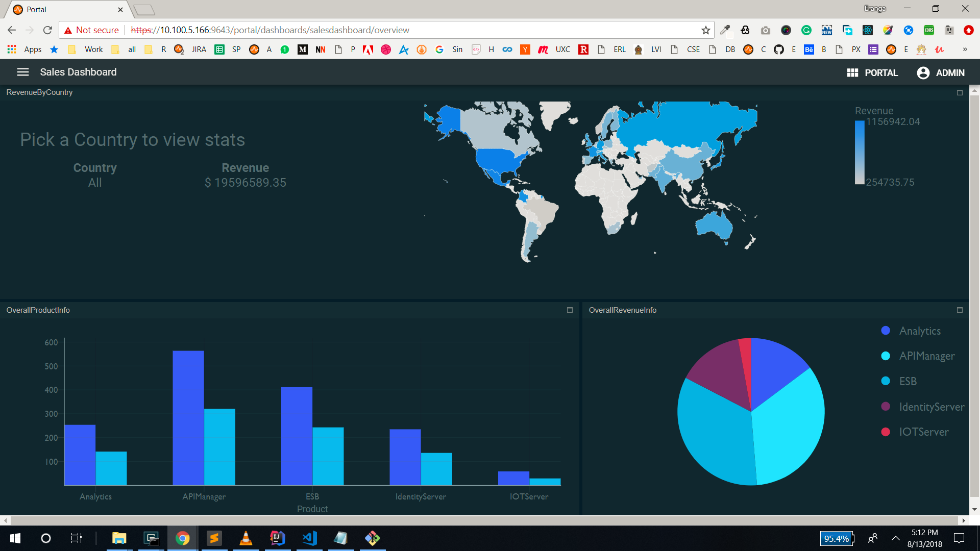
Task: Open the red upload arrow extension
Action: pyautogui.click(x=969, y=30)
